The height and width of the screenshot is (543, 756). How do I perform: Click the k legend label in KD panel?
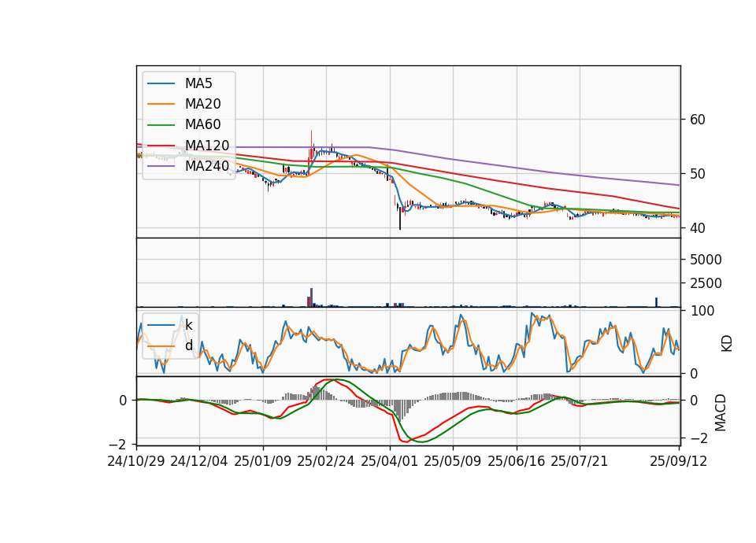point(188,325)
